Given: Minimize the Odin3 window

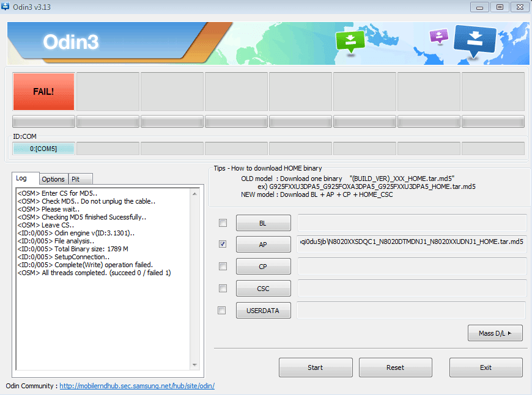Looking at the screenshot, I should pyautogui.click(x=479, y=7).
